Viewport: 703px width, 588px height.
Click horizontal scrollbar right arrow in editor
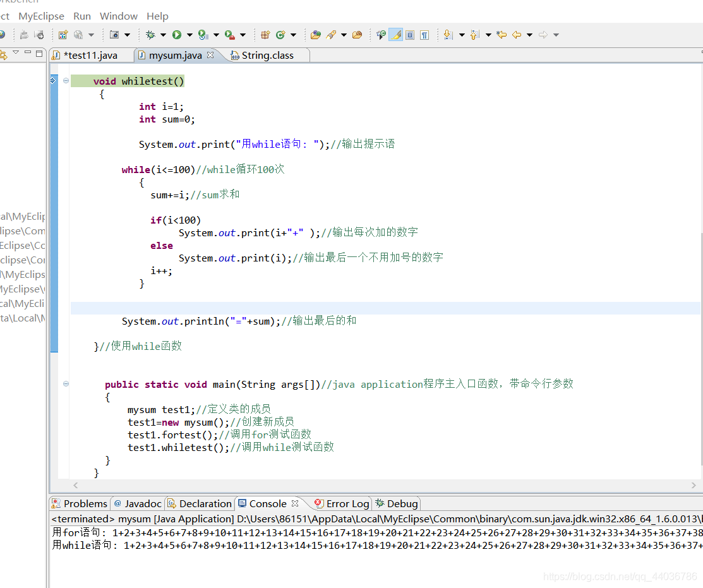(x=694, y=486)
